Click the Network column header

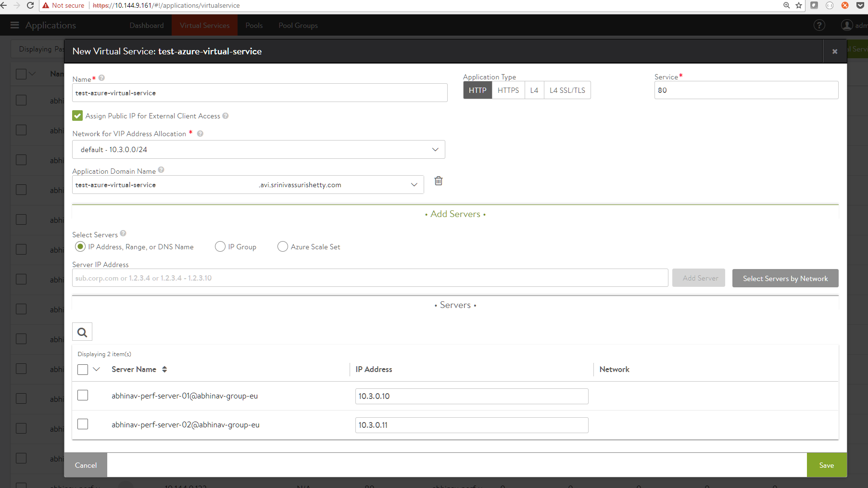click(614, 370)
